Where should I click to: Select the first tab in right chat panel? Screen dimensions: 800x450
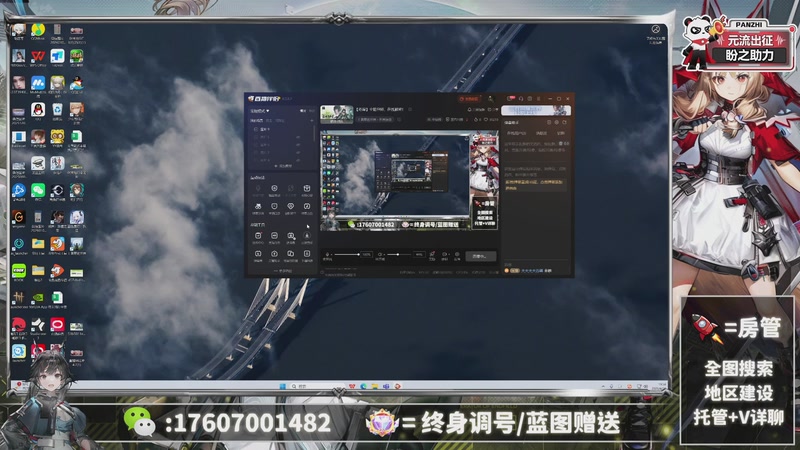pos(517,132)
